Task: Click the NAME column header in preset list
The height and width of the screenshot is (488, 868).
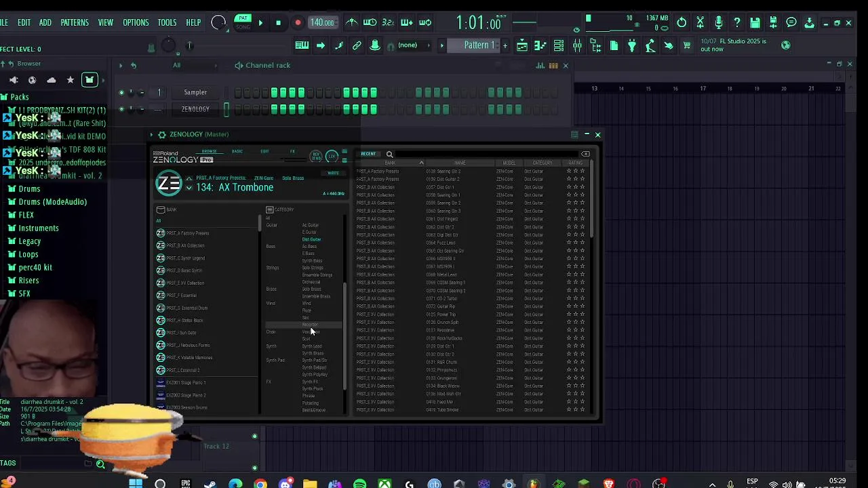Action: point(460,163)
